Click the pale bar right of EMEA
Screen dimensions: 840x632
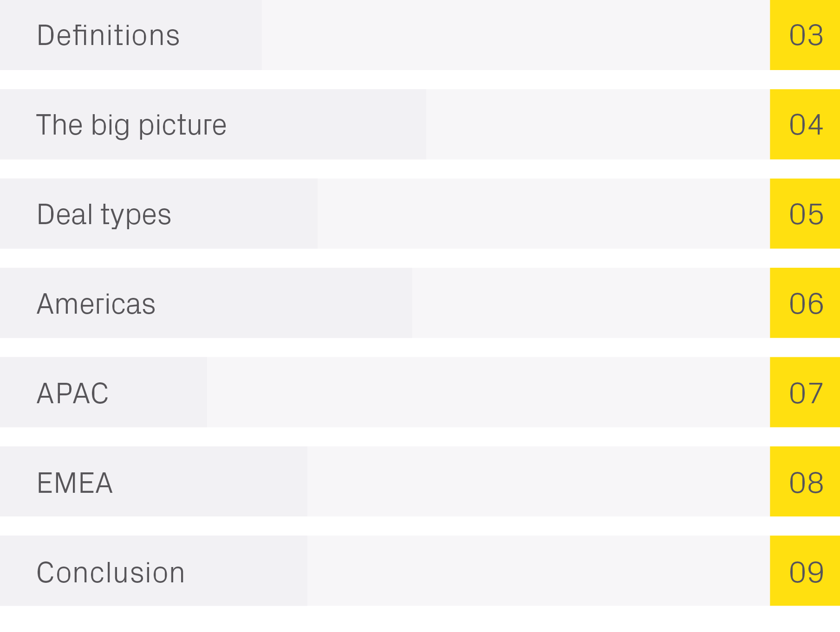(538, 482)
